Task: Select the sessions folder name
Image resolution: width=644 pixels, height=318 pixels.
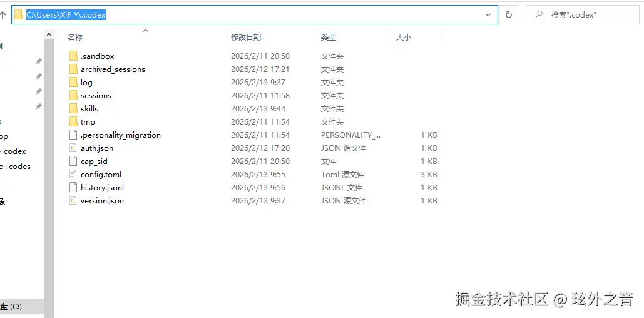Action: click(96, 95)
